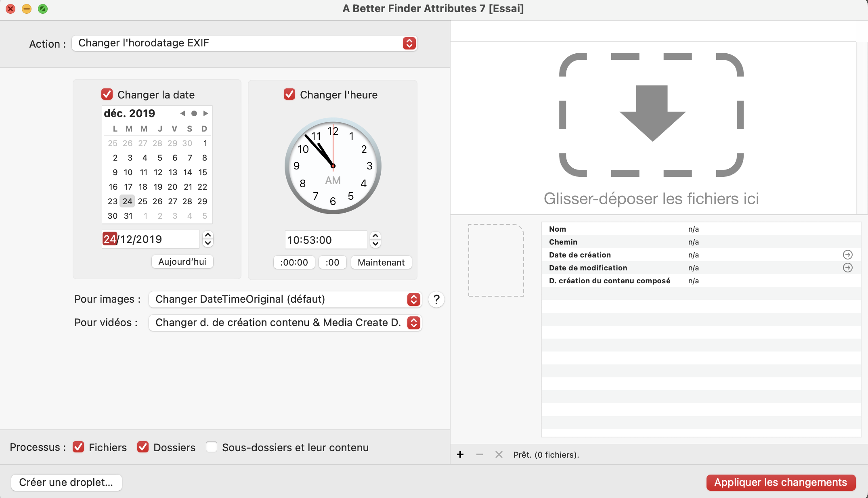Click the time field showing 10:53:00
The height and width of the screenshot is (498, 868).
click(x=325, y=240)
